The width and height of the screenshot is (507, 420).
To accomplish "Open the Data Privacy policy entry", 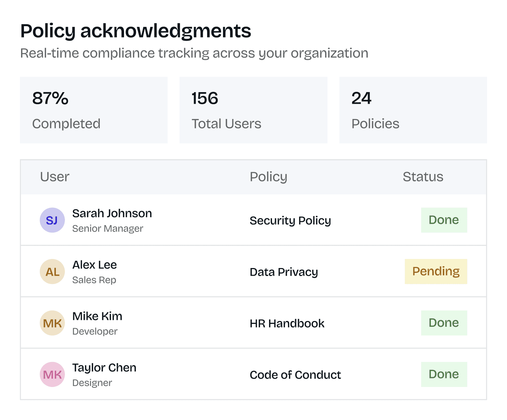I will [x=284, y=272].
